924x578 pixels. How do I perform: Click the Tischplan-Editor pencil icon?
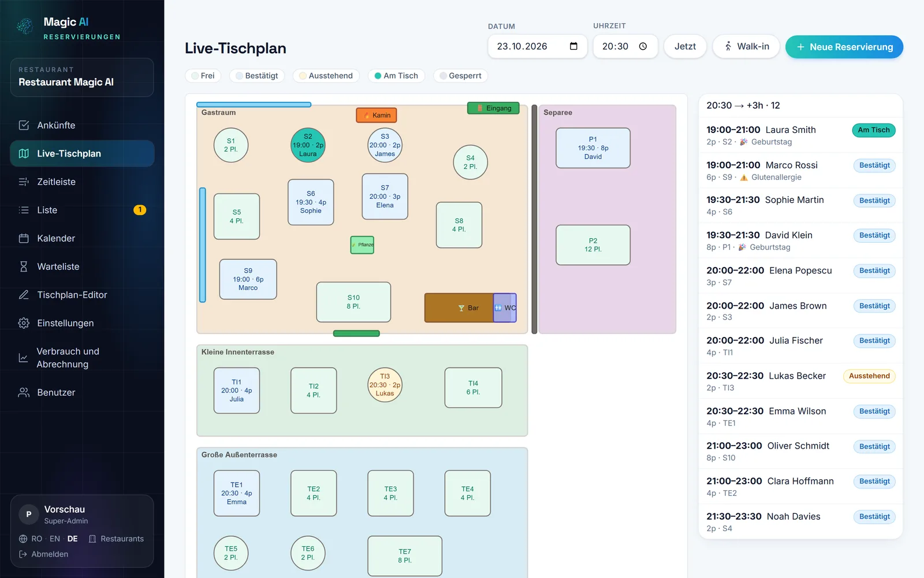pos(24,295)
